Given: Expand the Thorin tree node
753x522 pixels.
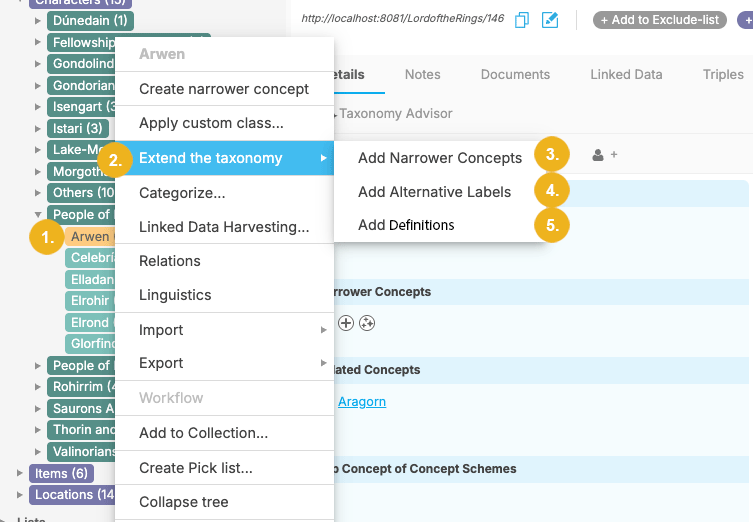Looking at the screenshot, I should click(37, 430).
